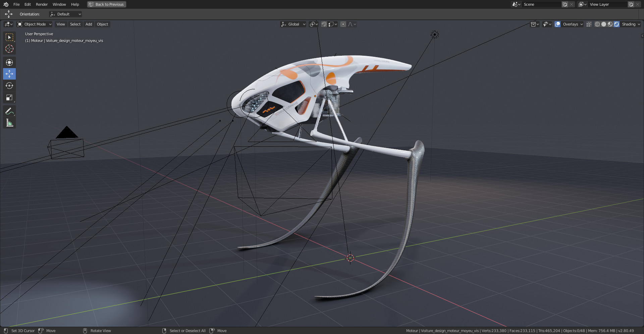Toggle X-ray mode
Screen dimensions: 644x334
coord(589,24)
